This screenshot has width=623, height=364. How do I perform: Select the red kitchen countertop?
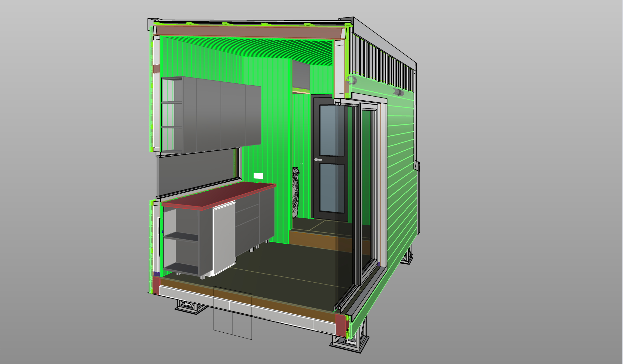tap(219, 196)
